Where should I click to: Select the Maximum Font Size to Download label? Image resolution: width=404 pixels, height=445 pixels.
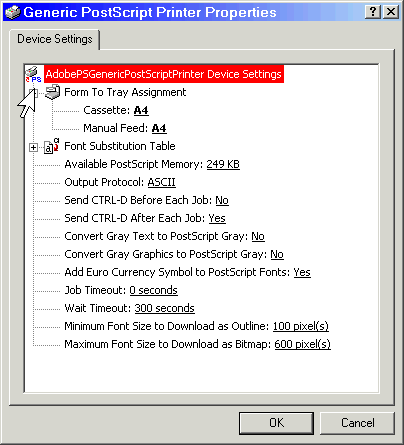[168, 344]
